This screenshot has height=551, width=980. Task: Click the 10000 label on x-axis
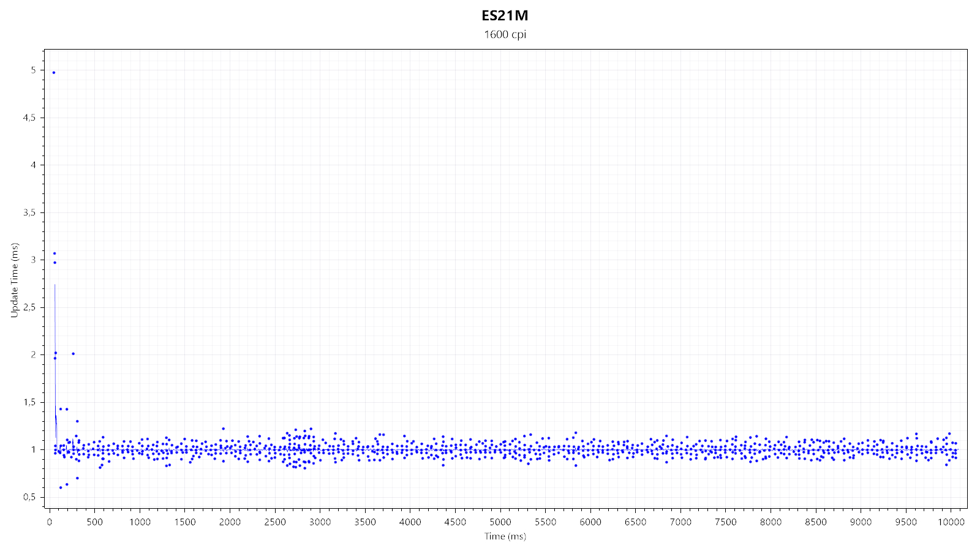click(x=951, y=522)
